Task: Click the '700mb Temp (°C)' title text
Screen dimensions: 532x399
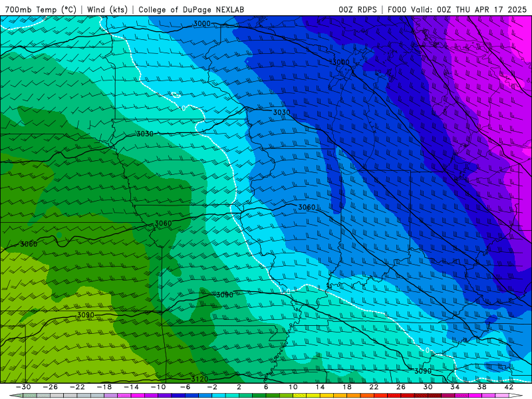Action: tap(41, 9)
